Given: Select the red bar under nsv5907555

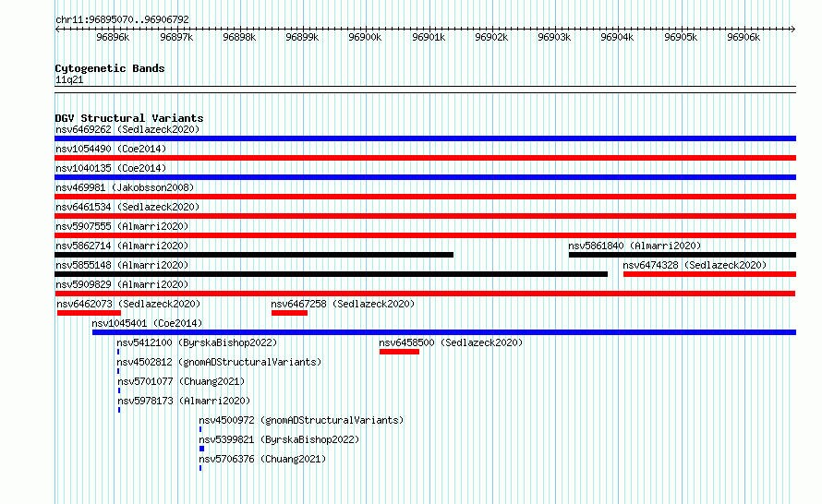Looking at the screenshot, I should 425,235.
